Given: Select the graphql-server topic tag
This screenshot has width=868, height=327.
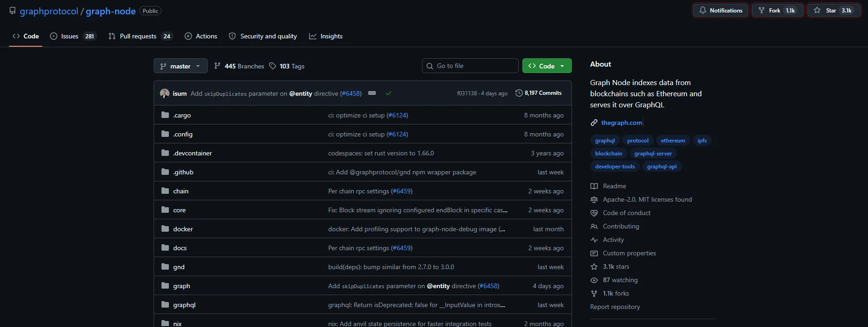Looking at the screenshot, I should (653, 154).
